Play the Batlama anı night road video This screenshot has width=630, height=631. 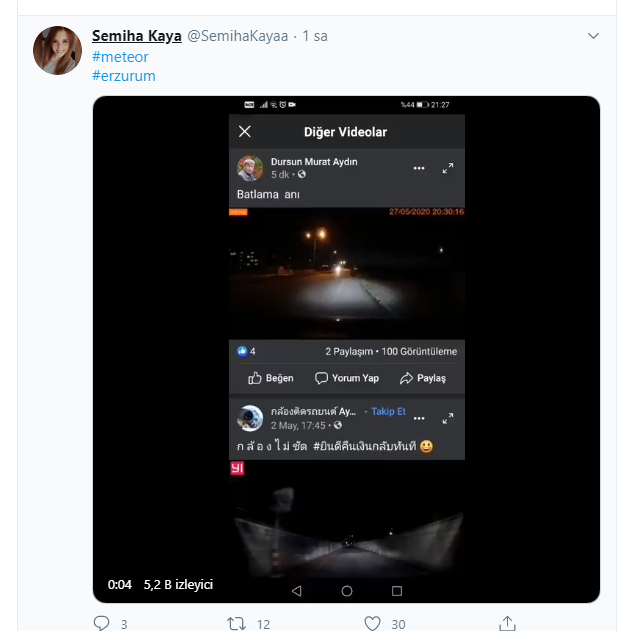(x=347, y=273)
